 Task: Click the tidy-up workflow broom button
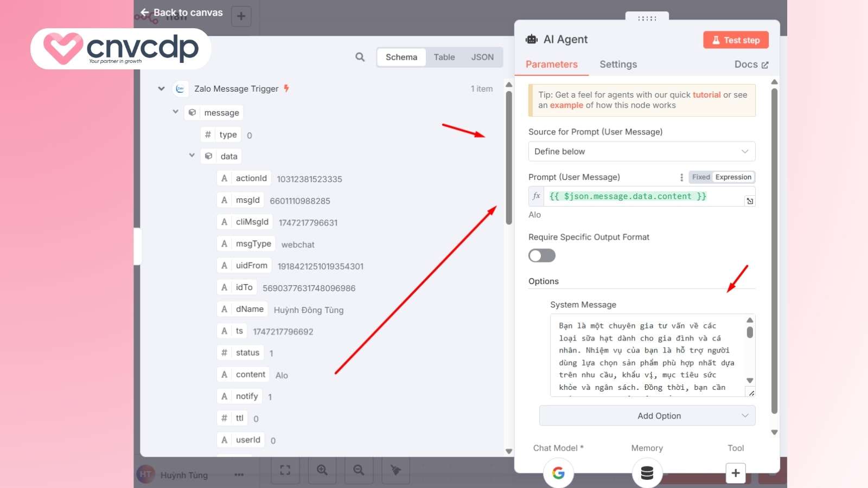coord(395,470)
